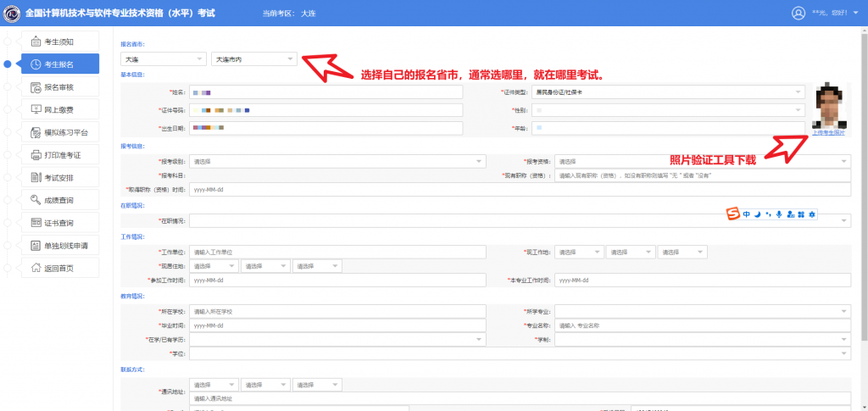
Task: Open the second 现居住地 dropdown
Action: pyautogui.click(x=265, y=266)
